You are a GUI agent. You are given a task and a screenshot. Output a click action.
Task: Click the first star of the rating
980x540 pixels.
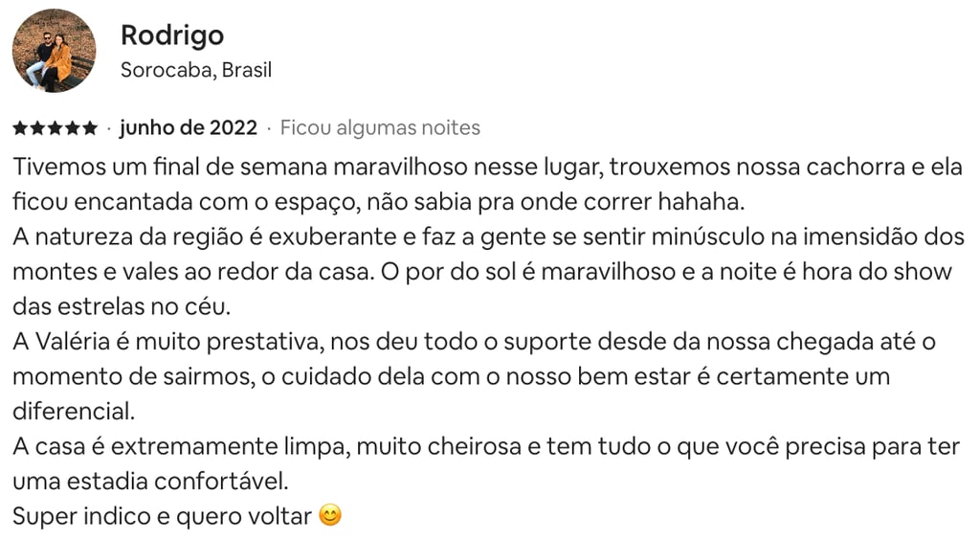click(20, 128)
